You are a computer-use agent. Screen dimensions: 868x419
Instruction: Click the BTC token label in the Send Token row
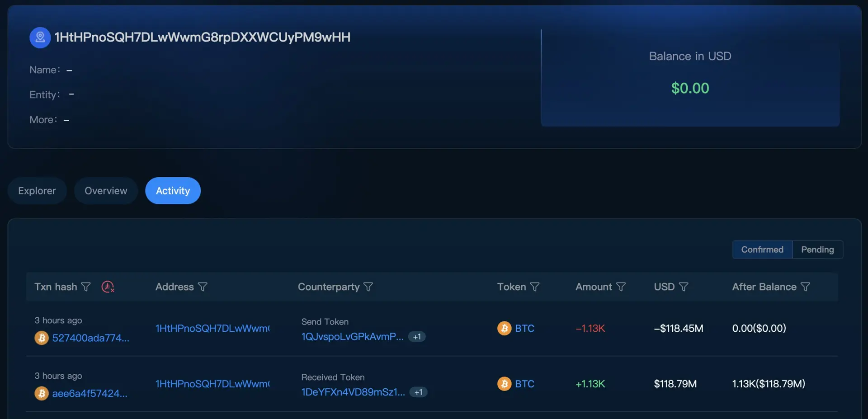pyautogui.click(x=524, y=329)
